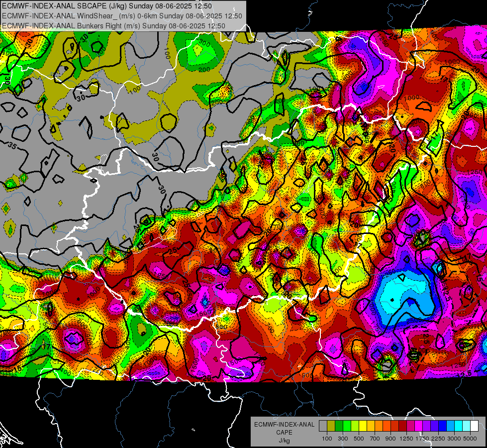Pick the white legend swatch above 5000
Image resolution: width=487 pixels, height=448 pixels.
pyautogui.click(x=474, y=426)
